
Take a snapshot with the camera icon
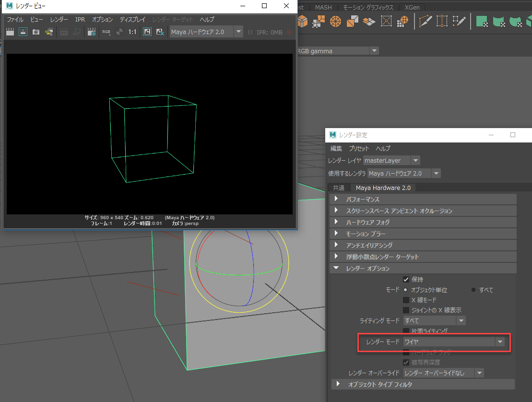pos(36,32)
